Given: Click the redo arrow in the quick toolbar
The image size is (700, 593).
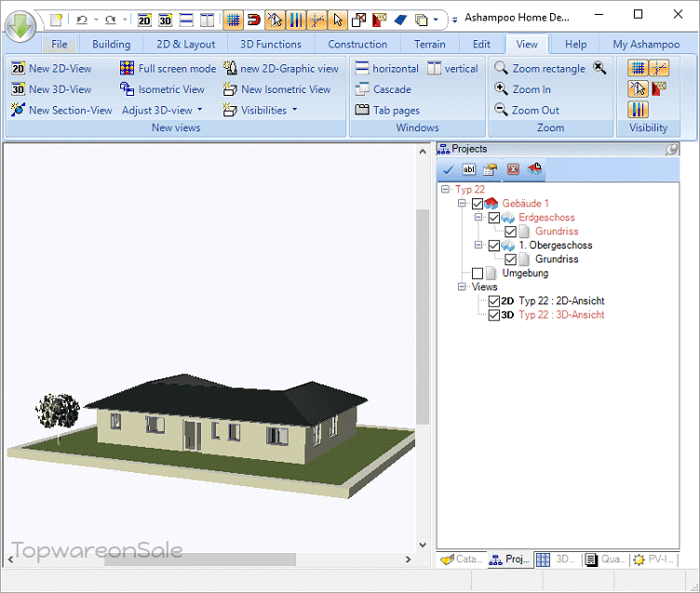Looking at the screenshot, I should (110, 20).
